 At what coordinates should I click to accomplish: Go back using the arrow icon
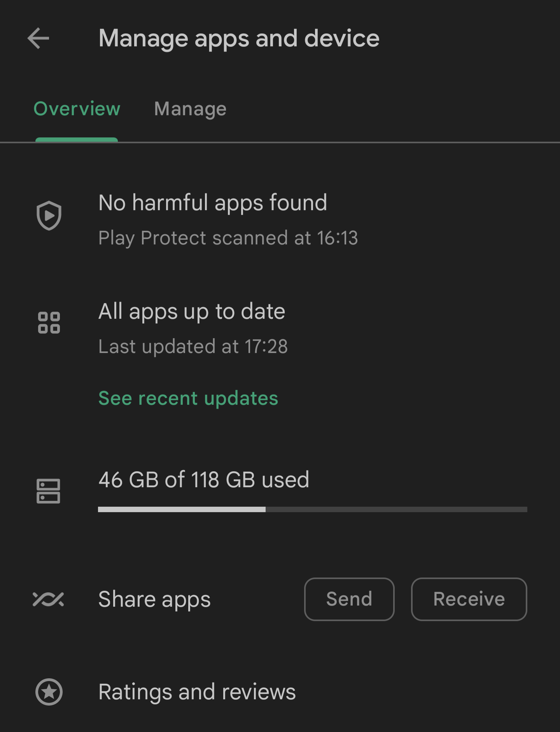(38, 38)
